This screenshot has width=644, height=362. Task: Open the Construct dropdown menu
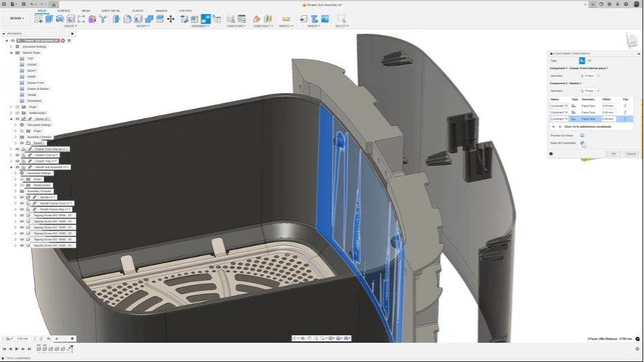[263, 26]
